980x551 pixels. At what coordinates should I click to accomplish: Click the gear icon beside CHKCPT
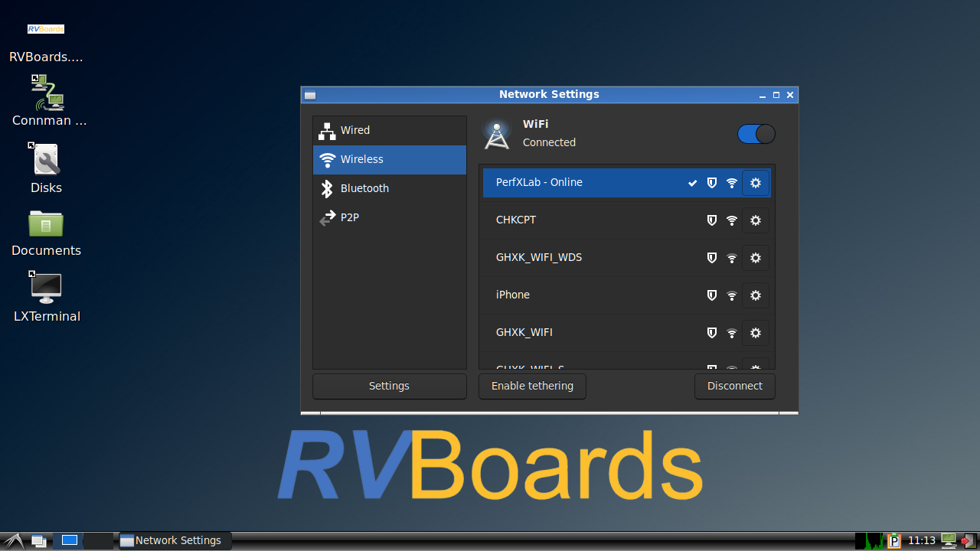755,220
